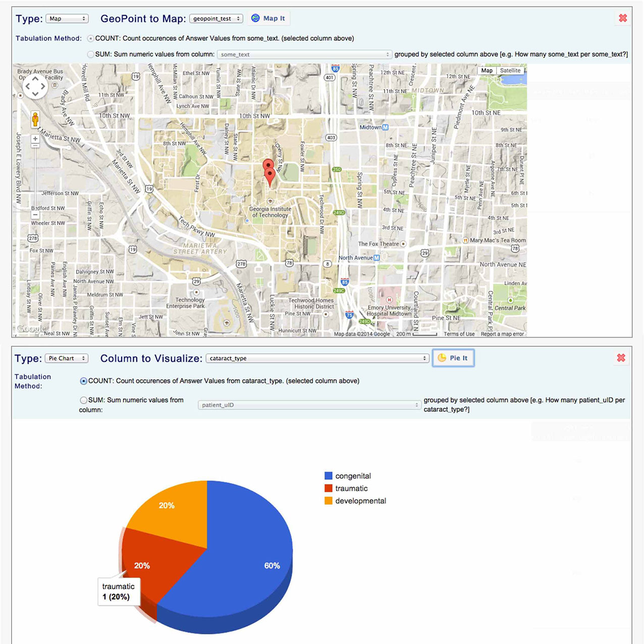The image size is (644, 644).
Task: Click the orange developmental legend swatch
Action: pos(329,501)
